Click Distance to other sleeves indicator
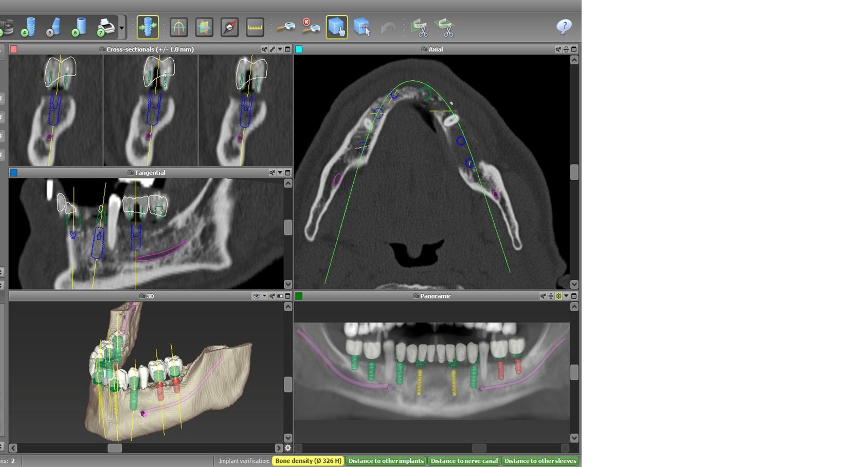868x467 pixels. click(x=540, y=461)
